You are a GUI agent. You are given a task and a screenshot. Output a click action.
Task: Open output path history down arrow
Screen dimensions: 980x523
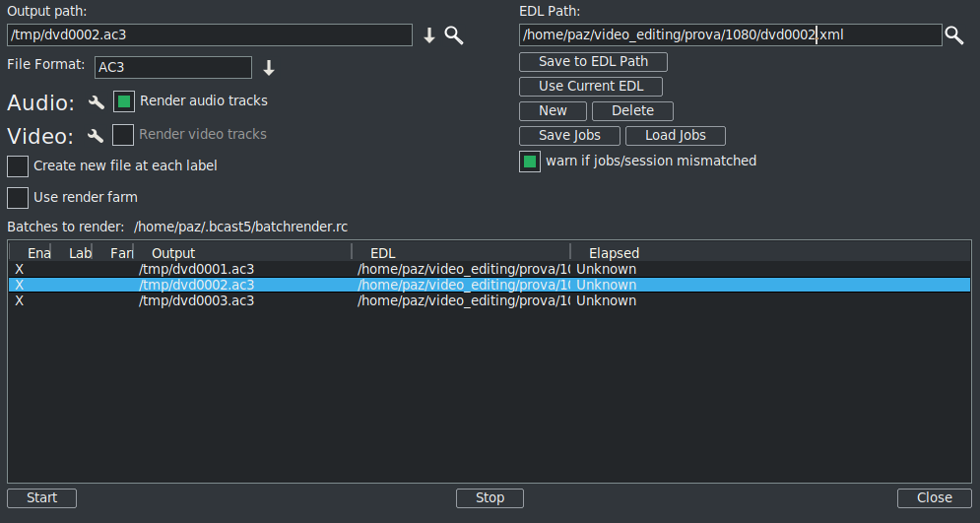(x=429, y=35)
